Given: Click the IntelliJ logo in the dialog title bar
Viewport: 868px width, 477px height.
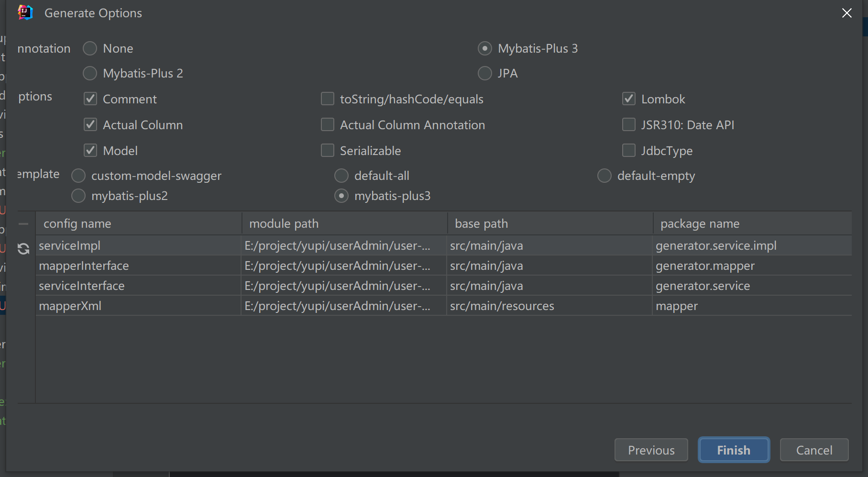Looking at the screenshot, I should tap(25, 13).
